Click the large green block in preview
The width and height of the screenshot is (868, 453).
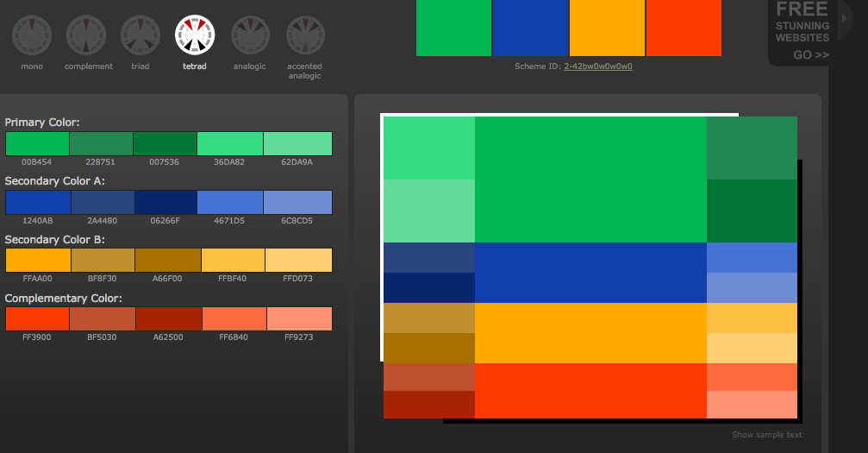pyautogui.click(x=590, y=179)
